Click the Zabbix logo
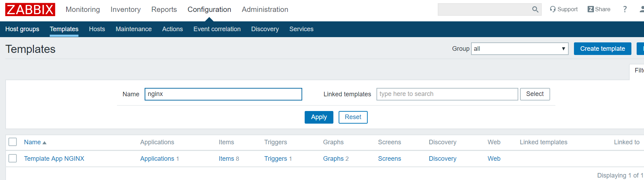Image resolution: width=644 pixels, height=180 pixels. [x=30, y=9]
